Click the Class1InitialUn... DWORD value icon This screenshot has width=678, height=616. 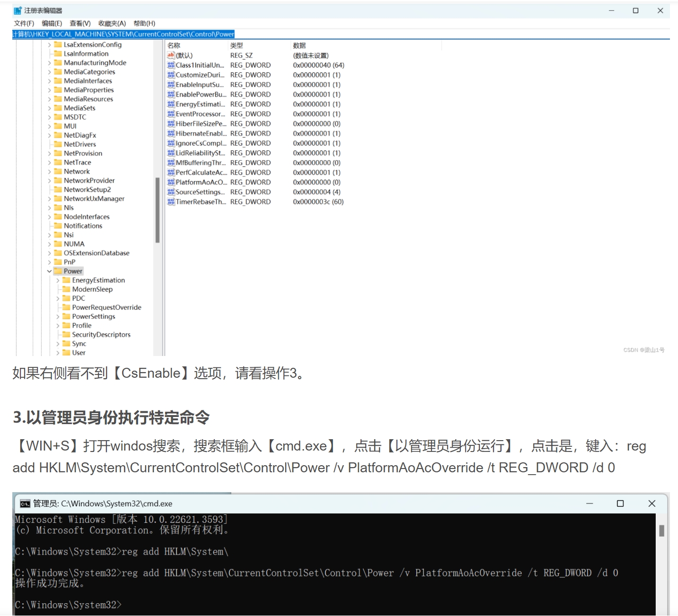(x=171, y=65)
